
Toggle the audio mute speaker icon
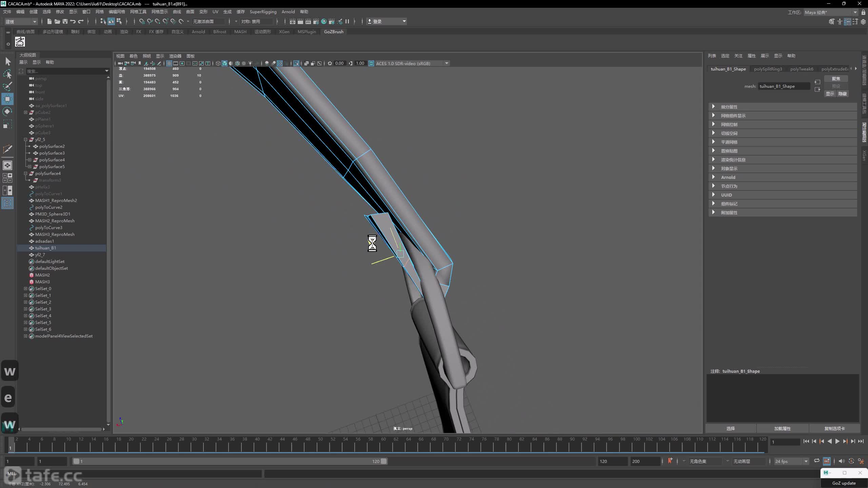pos(841,461)
